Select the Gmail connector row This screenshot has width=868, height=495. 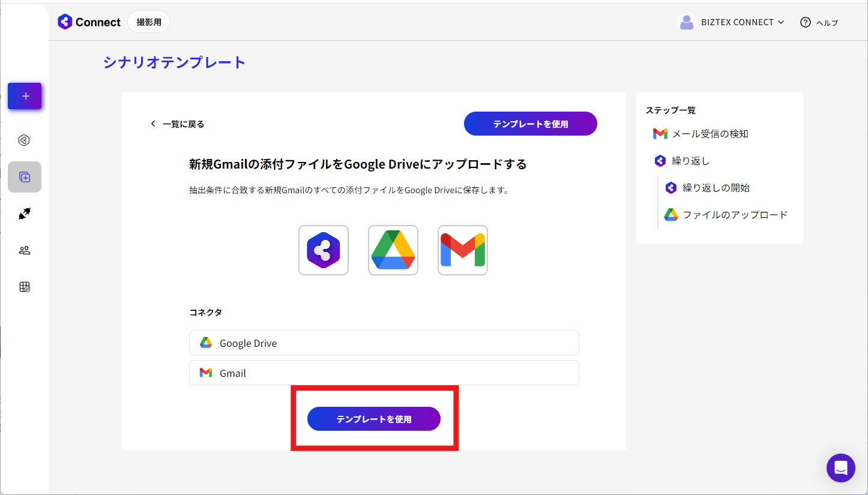384,373
